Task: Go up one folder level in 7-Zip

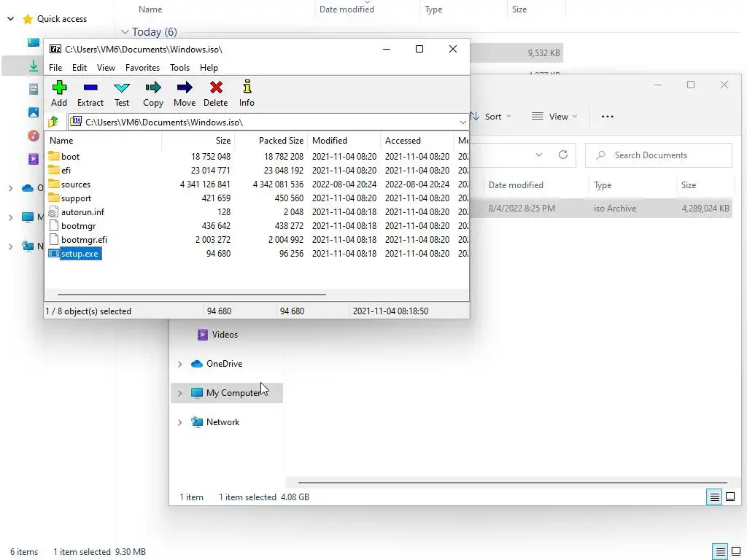Action: (x=53, y=122)
